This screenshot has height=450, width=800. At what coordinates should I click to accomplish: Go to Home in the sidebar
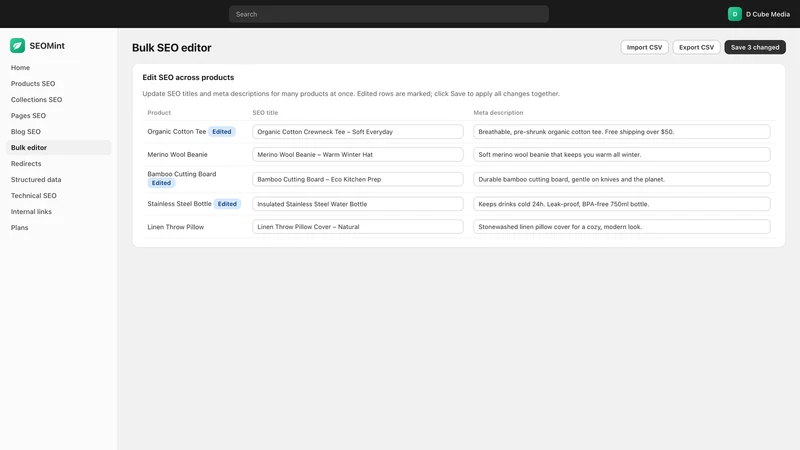(x=20, y=67)
